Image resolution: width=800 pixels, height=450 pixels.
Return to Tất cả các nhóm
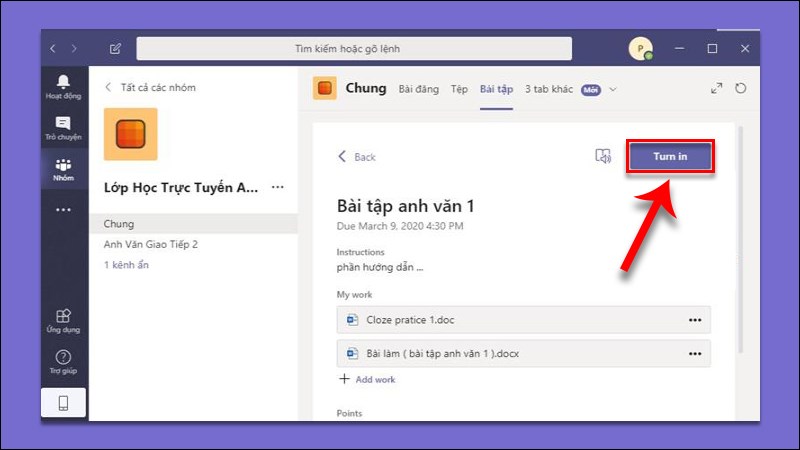151,87
